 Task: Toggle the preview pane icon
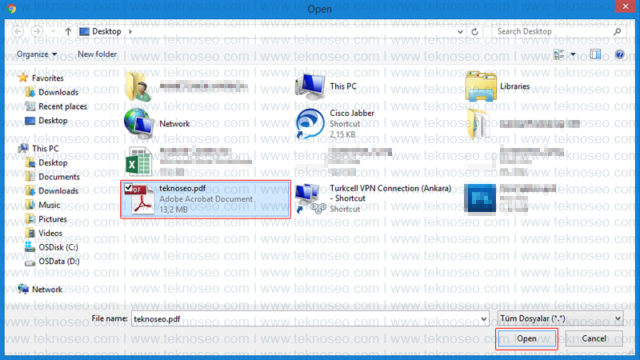coord(596,54)
